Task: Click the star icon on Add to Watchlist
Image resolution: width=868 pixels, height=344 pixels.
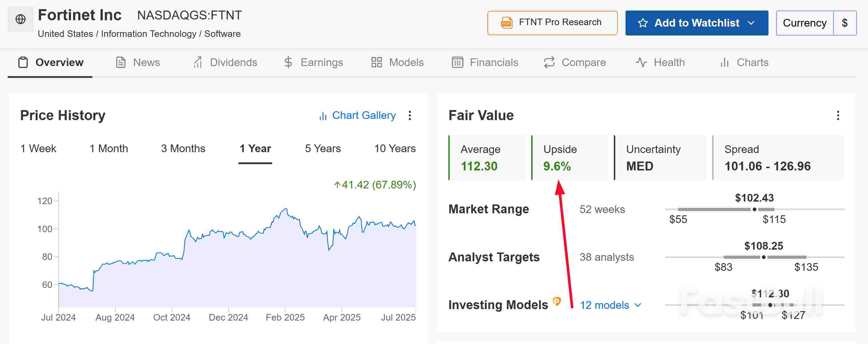Action: (x=643, y=23)
